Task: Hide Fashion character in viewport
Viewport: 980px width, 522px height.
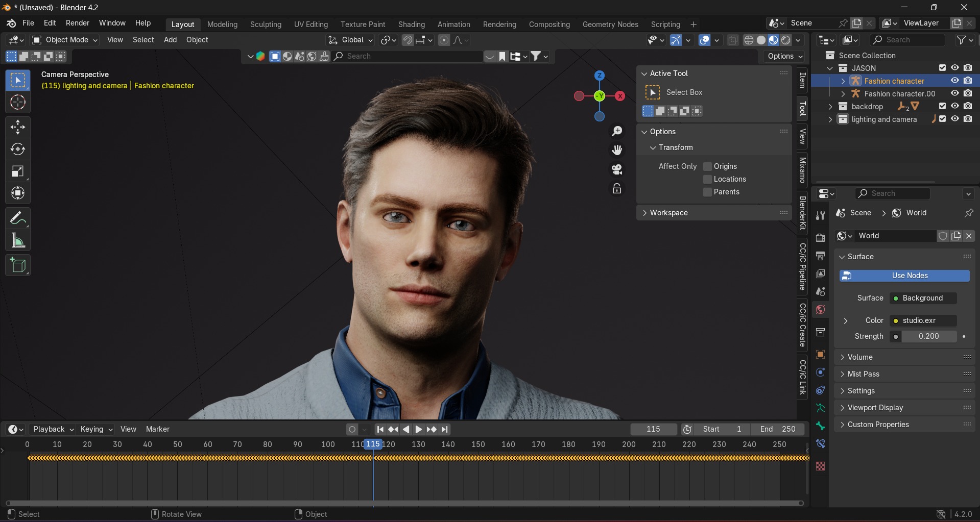Action: point(954,81)
